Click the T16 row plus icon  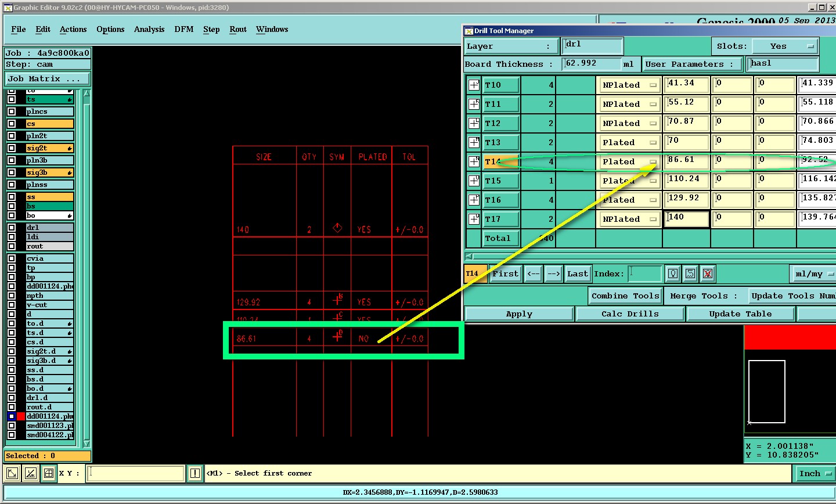[x=474, y=200]
